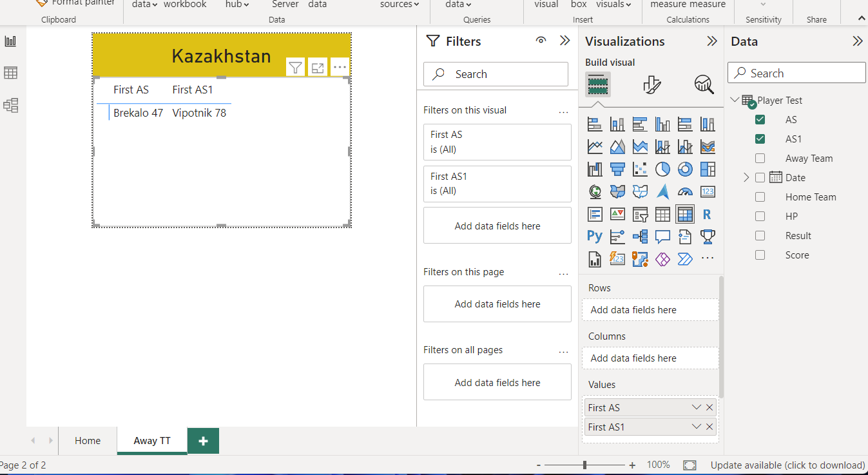Check the Result field
This screenshot has width=868, height=475.
(760, 236)
